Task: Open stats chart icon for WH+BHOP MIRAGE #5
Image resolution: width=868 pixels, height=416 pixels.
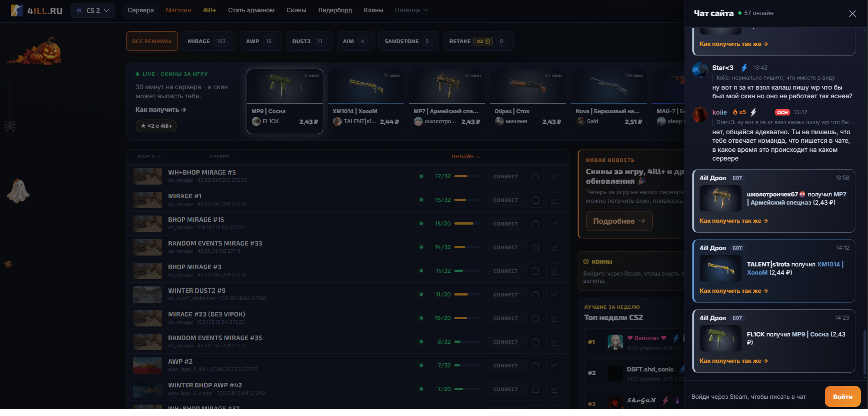Action: click(x=554, y=176)
